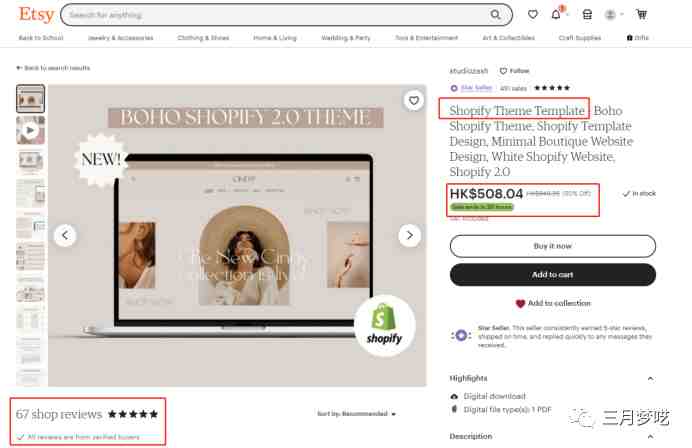Open Jewelry & Accessories category

pyautogui.click(x=120, y=38)
